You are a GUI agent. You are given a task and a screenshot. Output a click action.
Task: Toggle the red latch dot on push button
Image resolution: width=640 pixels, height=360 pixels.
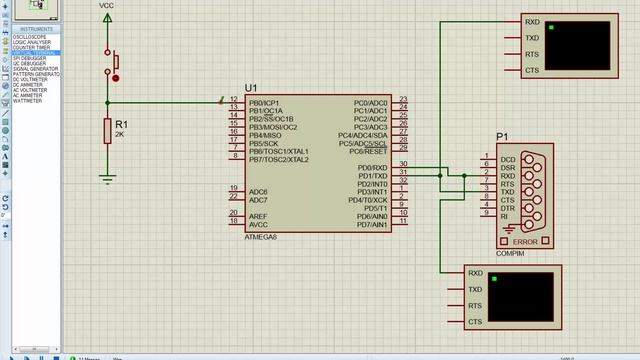[116, 78]
